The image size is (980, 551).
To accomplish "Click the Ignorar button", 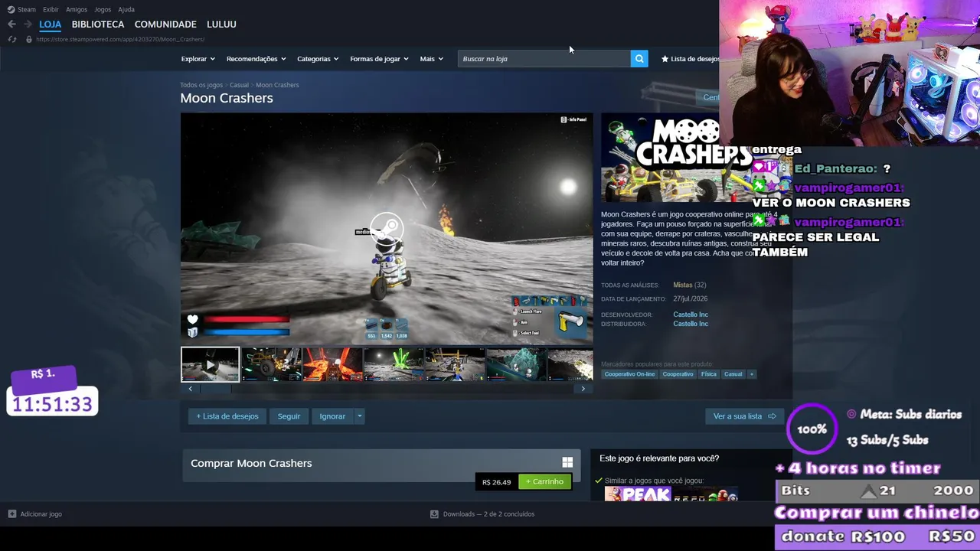I will 332,416.
